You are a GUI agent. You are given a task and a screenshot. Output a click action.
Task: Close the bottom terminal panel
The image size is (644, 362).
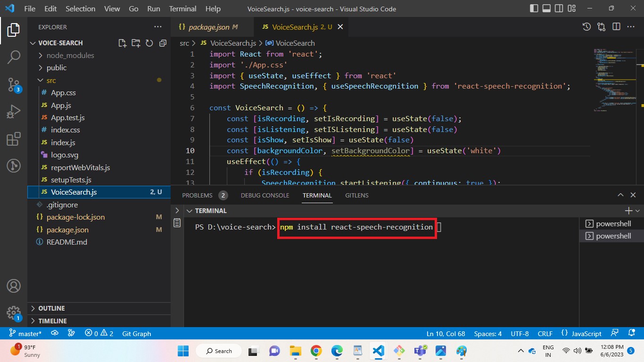coord(633,195)
